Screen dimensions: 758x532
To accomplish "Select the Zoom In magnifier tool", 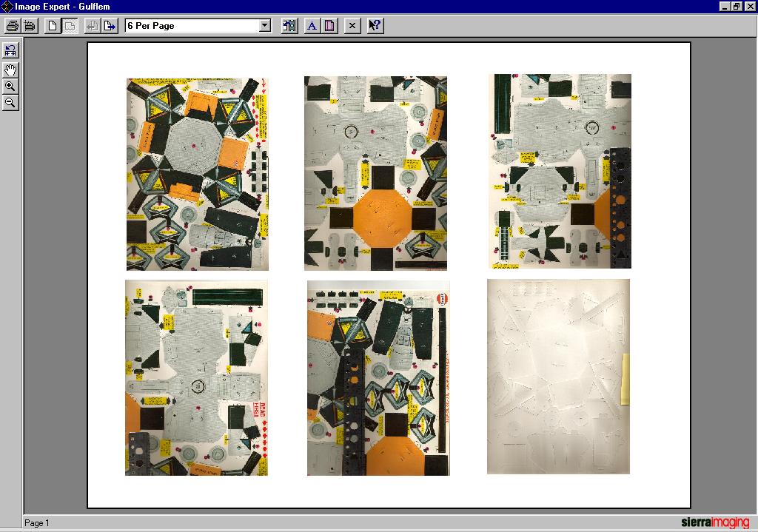I will [x=10, y=87].
